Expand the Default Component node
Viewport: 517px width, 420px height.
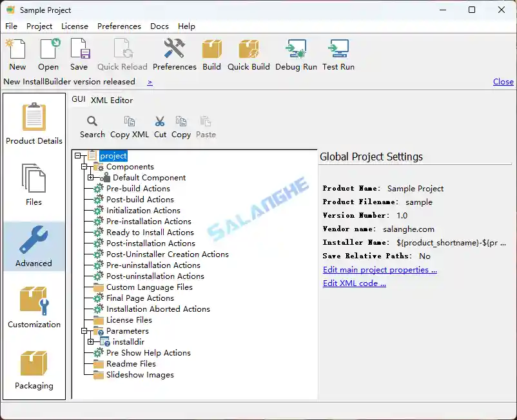[91, 178]
